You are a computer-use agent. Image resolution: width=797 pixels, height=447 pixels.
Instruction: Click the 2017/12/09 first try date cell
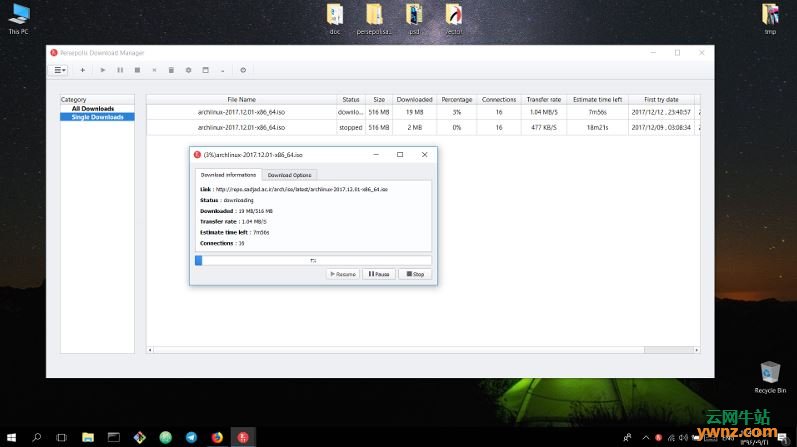tap(661, 128)
